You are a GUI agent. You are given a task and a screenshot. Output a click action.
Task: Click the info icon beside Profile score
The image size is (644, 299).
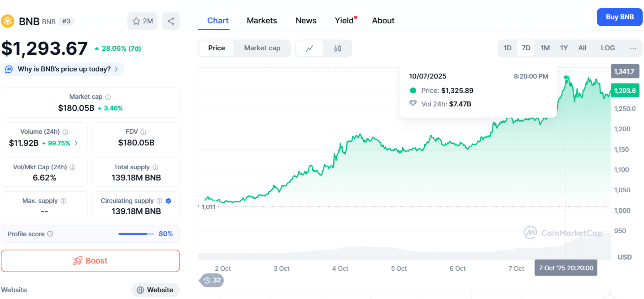(50, 234)
